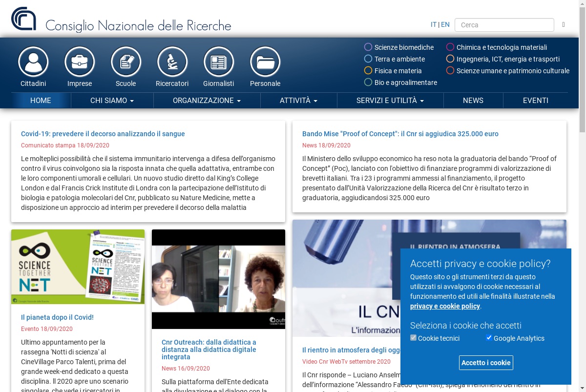
Task: Open the NEWS menu item
Action: coord(473,101)
